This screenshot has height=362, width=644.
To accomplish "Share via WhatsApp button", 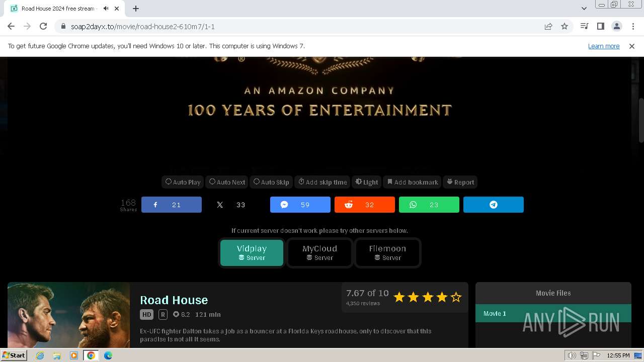I will pyautogui.click(x=429, y=205).
